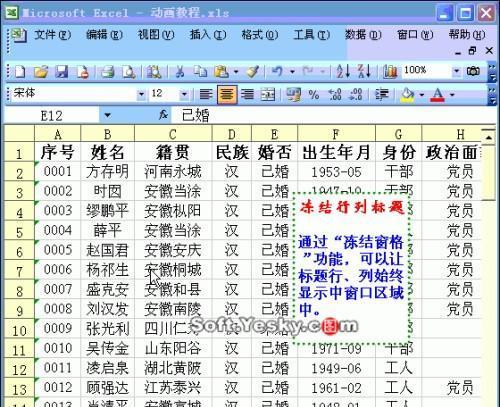Restore the workbook window button
Viewport: 500px width, 407px height.
[473, 51]
